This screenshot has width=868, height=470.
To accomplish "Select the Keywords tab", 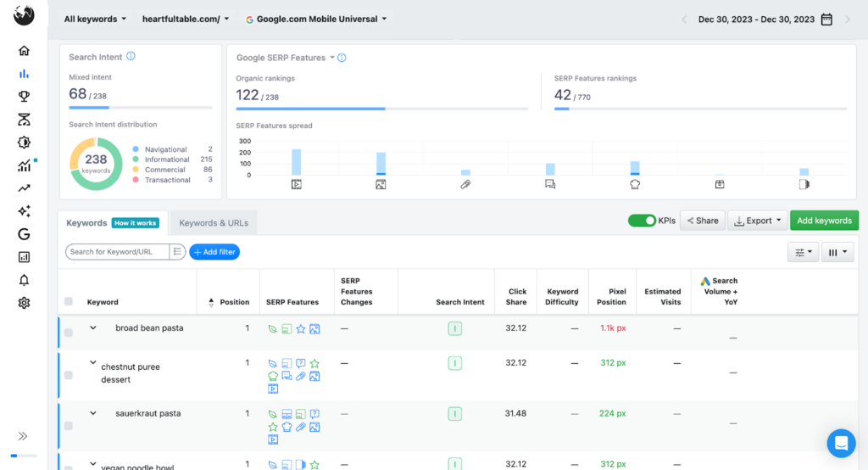I will pos(86,223).
